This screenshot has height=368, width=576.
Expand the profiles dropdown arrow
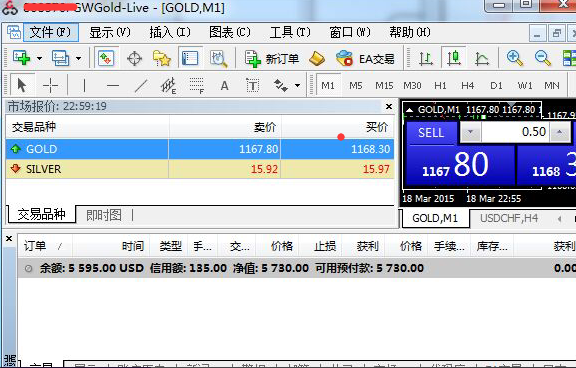[78, 58]
